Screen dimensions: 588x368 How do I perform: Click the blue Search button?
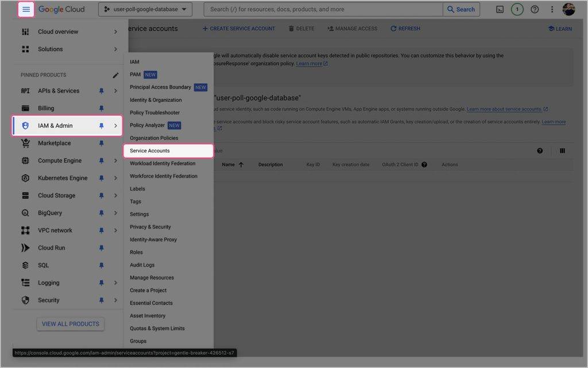461,9
